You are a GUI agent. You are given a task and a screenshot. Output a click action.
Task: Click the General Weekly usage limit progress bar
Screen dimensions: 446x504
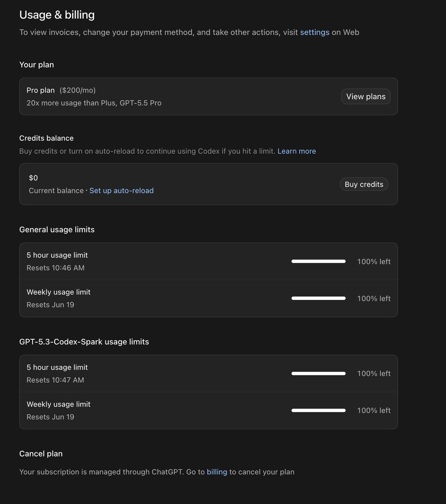click(318, 299)
